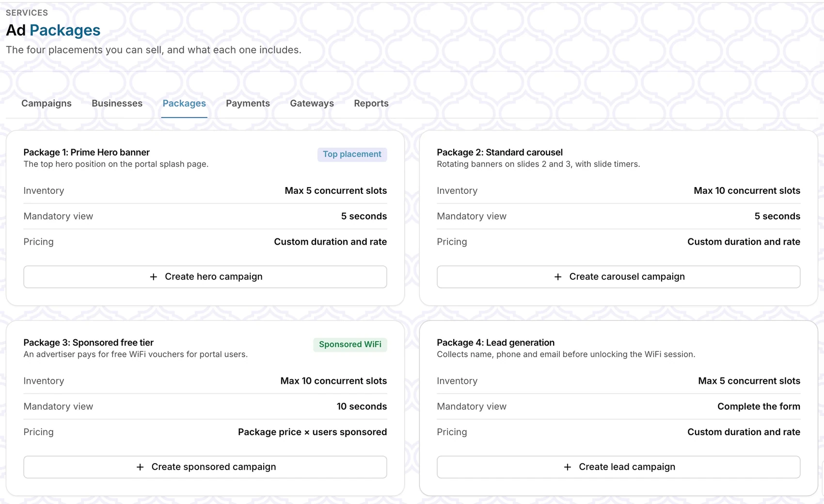This screenshot has height=504, width=824.
Task: Click the rotating banners description in Package 2
Action: click(x=539, y=164)
